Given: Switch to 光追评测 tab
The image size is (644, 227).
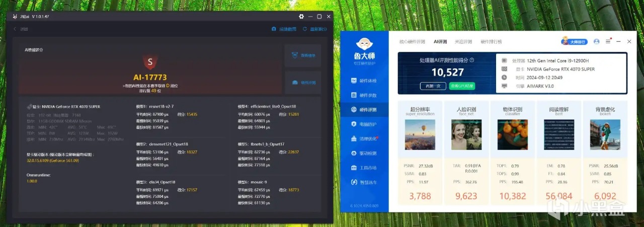Looking at the screenshot, I should (x=463, y=41).
